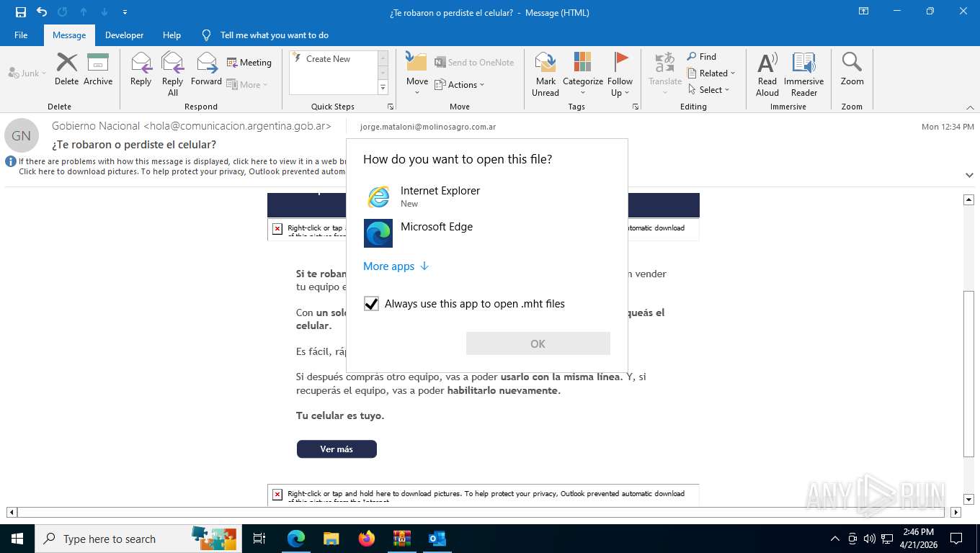Open the More dropdown in Respond group

[x=247, y=84]
